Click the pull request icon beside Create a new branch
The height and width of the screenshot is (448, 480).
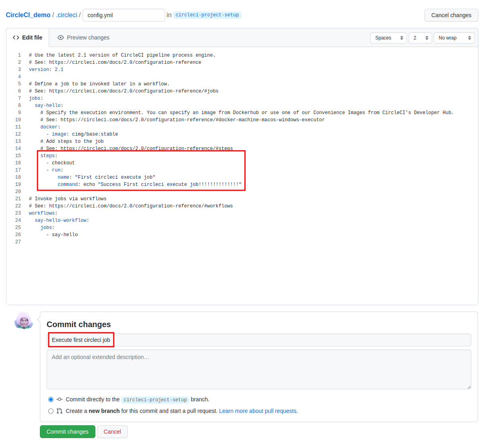coord(59,411)
